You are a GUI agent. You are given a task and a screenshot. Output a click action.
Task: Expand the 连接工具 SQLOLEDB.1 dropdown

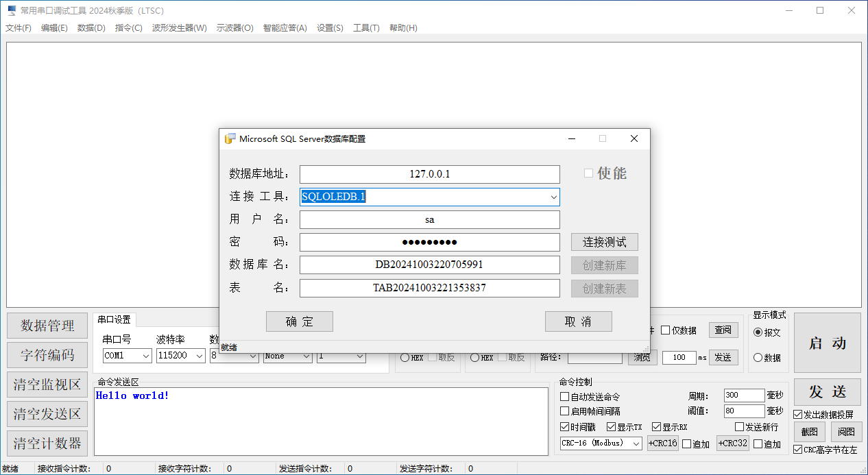click(x=553, y=197)
